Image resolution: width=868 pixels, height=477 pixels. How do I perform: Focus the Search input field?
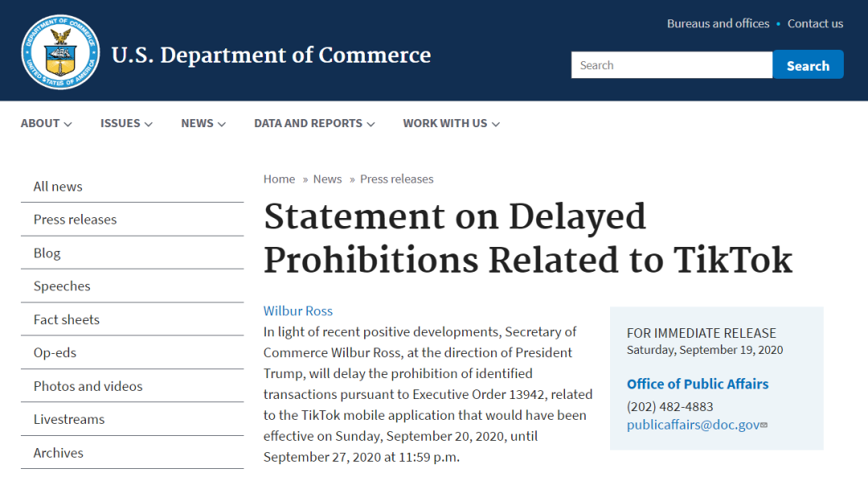pos(671,65)
